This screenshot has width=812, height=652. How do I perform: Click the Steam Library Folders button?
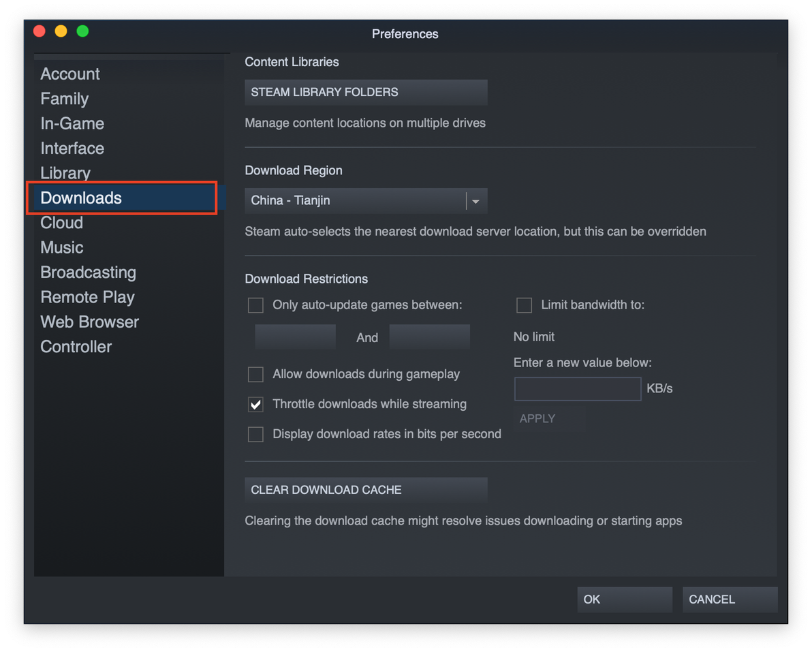pos(366,93)
